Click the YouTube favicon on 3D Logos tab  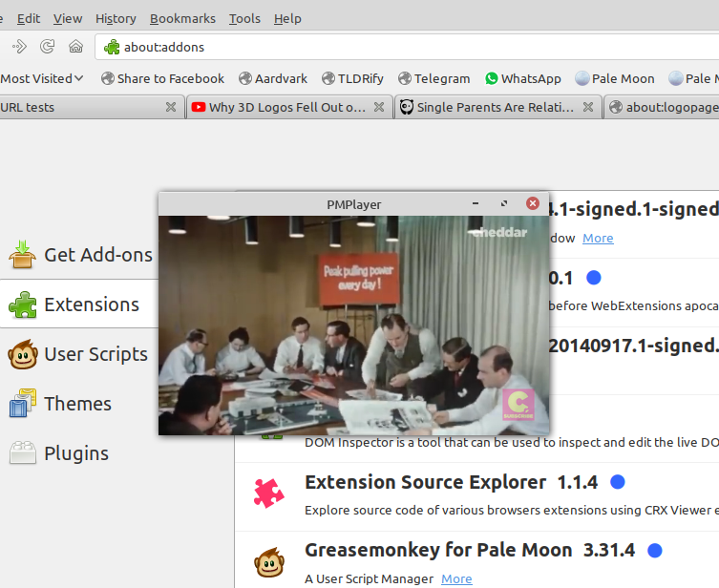click(x=199, y=107)
